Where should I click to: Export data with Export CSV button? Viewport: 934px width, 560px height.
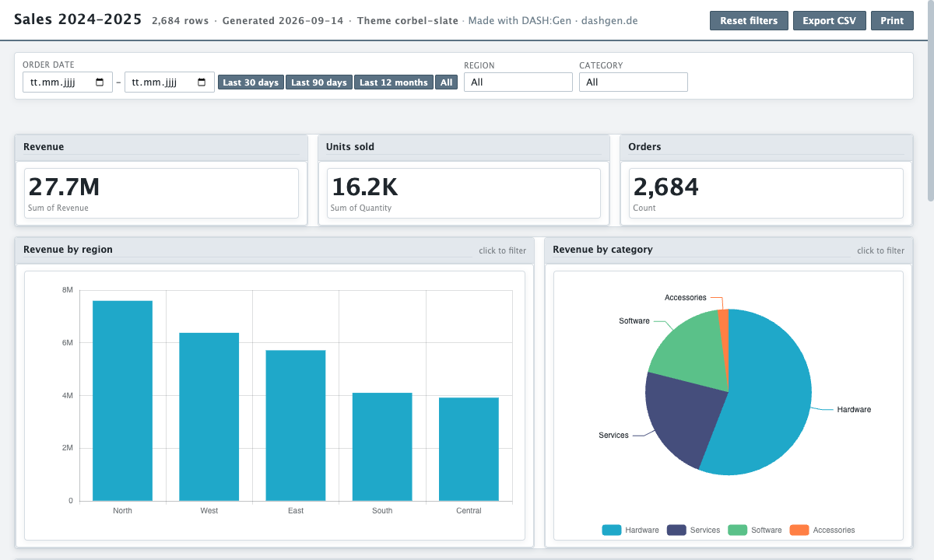coord(830,21)
